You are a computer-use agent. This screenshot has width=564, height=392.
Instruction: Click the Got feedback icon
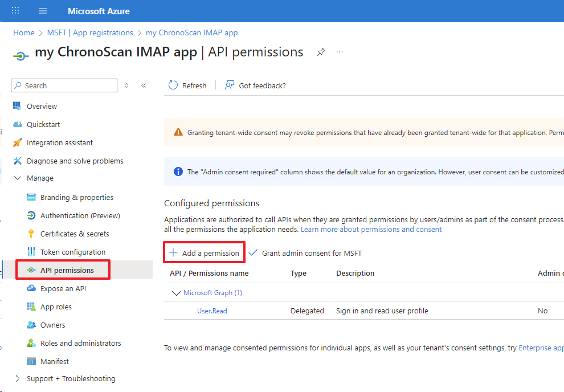230,85
